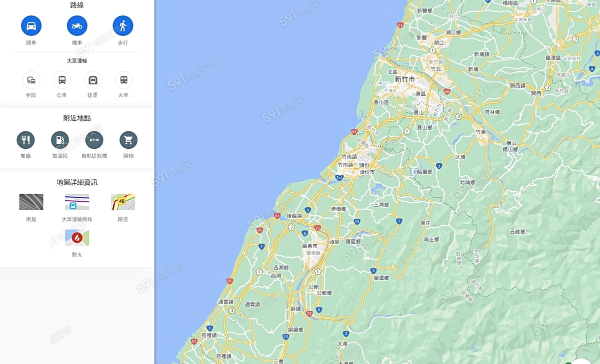Click the 新竹市 city label on map
The height and width of the screenshot is (364, 600).
405,79
